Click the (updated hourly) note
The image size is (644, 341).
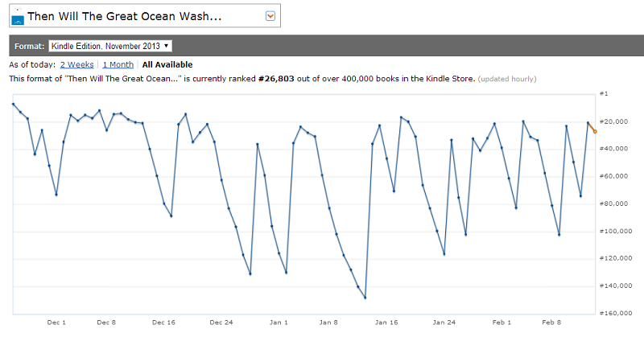click(x=507, y=79)
